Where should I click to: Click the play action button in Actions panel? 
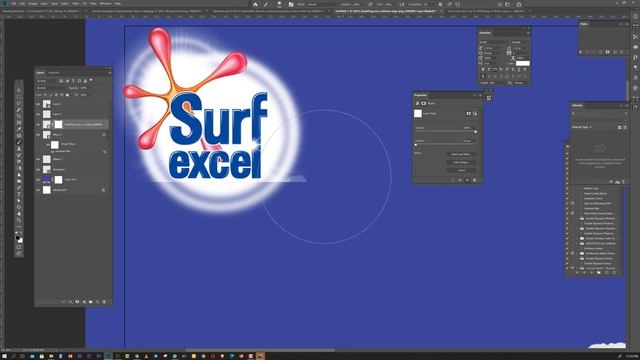(591, 272)
